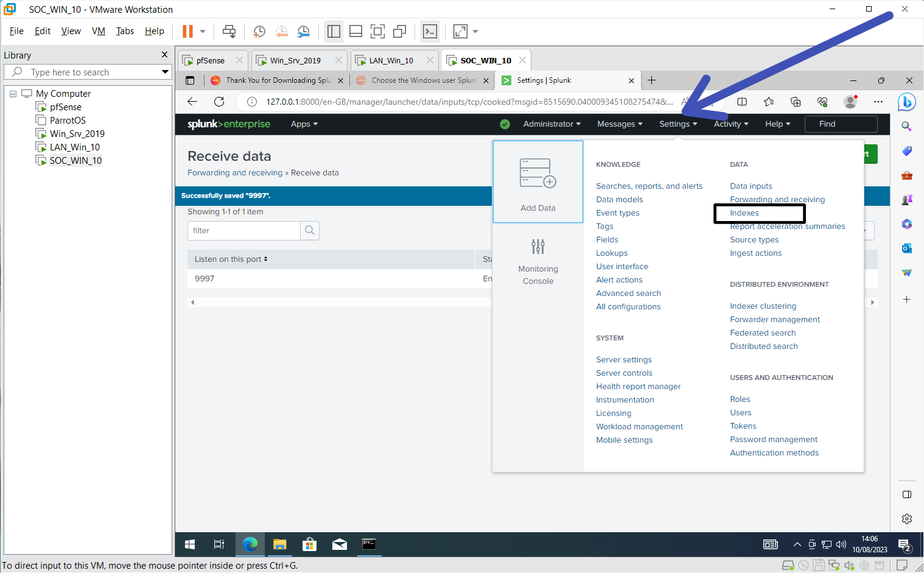Click the filter input field
Screen dimensions: 924x573
244,230
